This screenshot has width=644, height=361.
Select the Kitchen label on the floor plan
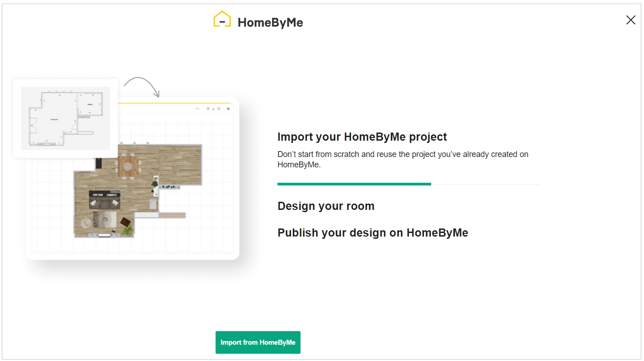181,166
